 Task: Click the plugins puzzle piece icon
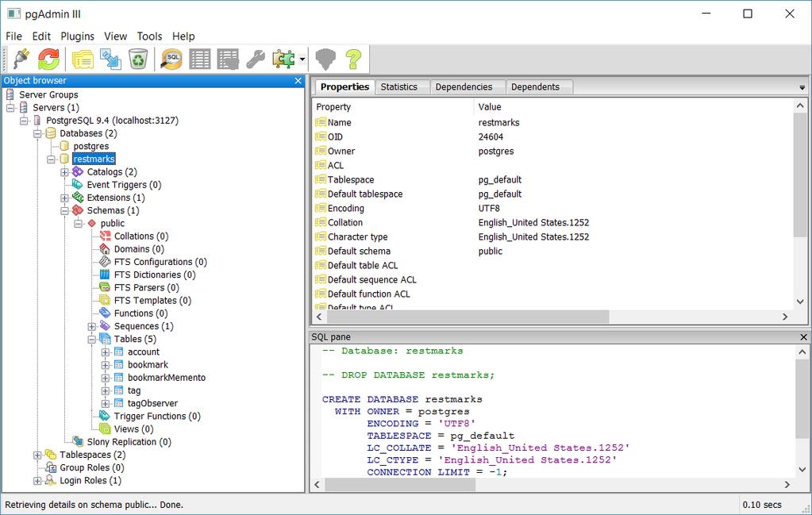coord(284,59)
